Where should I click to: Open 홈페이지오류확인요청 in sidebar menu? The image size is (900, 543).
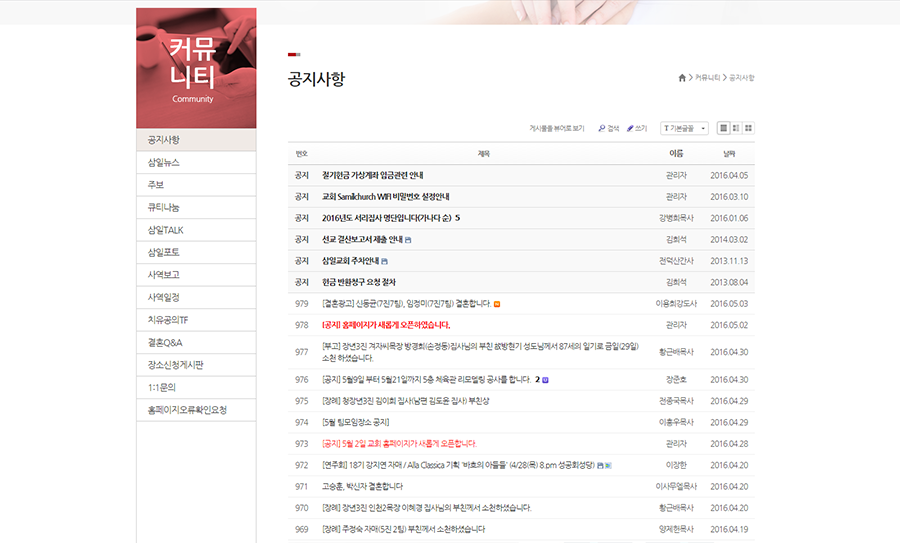coord(196,410)
